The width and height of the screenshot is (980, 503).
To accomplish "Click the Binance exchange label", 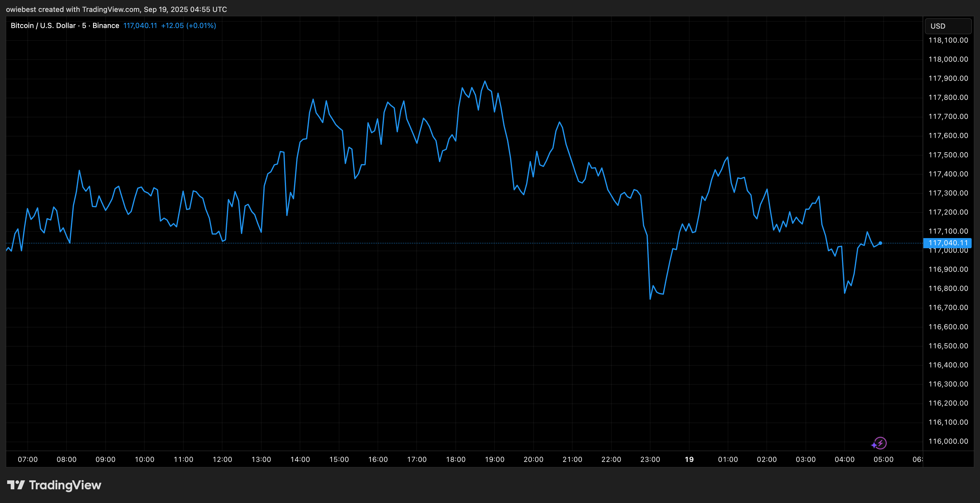I will (106, 25).
